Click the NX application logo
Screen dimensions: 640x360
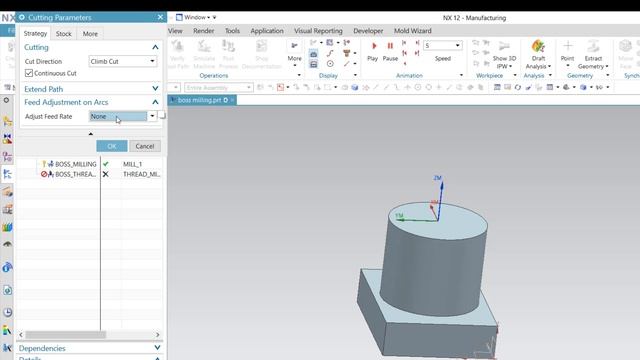tap(8, 18)
